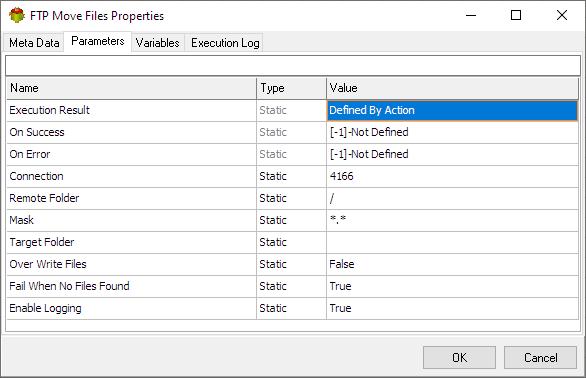Select the Fail When No Files Found name
The height and width of the screenshot is (378, 586).
point(131,287)
